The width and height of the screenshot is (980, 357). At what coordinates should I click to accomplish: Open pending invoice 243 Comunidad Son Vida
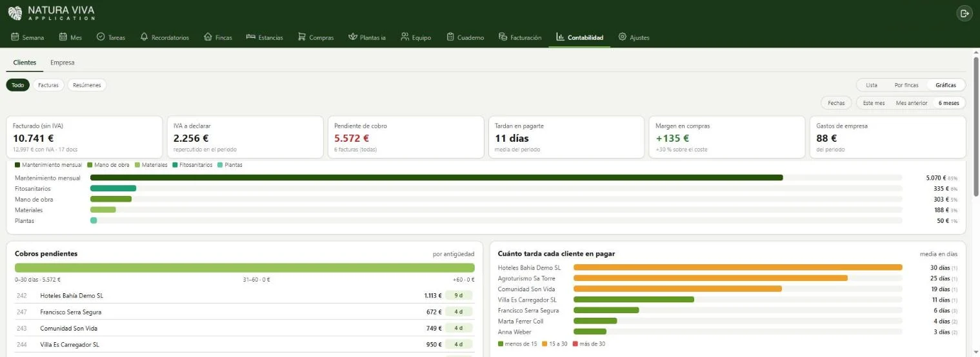245,328
